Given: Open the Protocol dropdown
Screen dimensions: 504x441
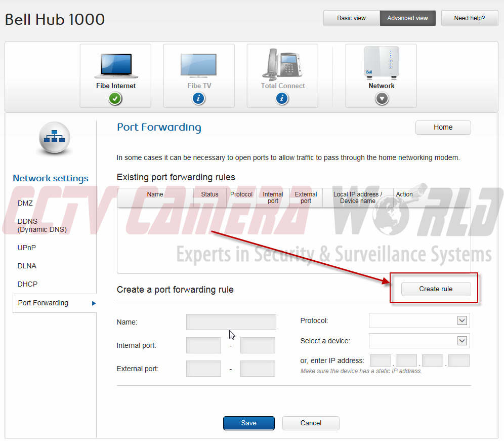Looking at the screenshot, I should [419, 320].
